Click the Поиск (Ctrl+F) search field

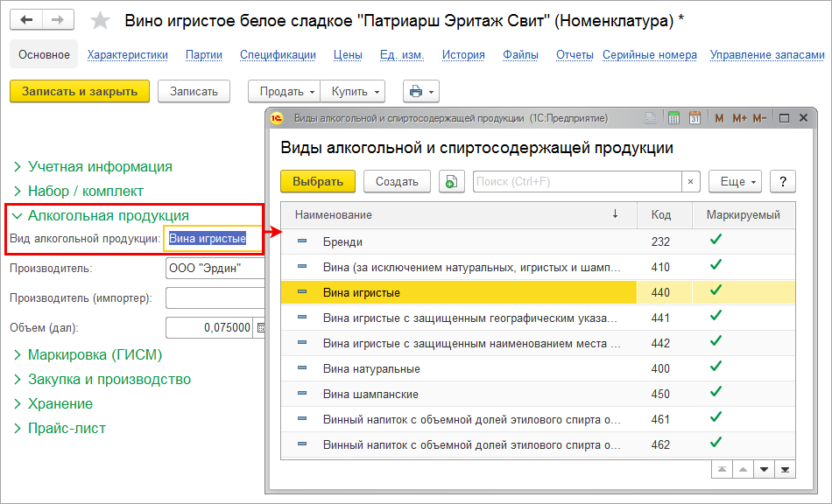pyautogui.click(x=577, y=182)
